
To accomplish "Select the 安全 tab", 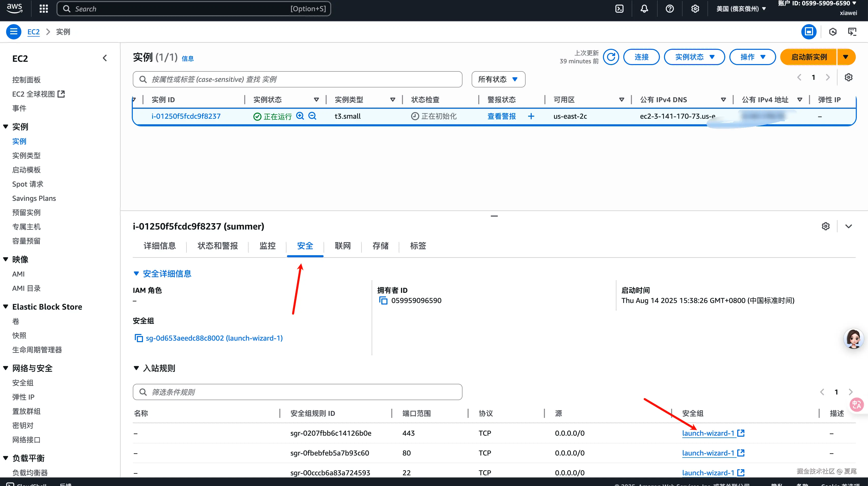I will 305,246.
